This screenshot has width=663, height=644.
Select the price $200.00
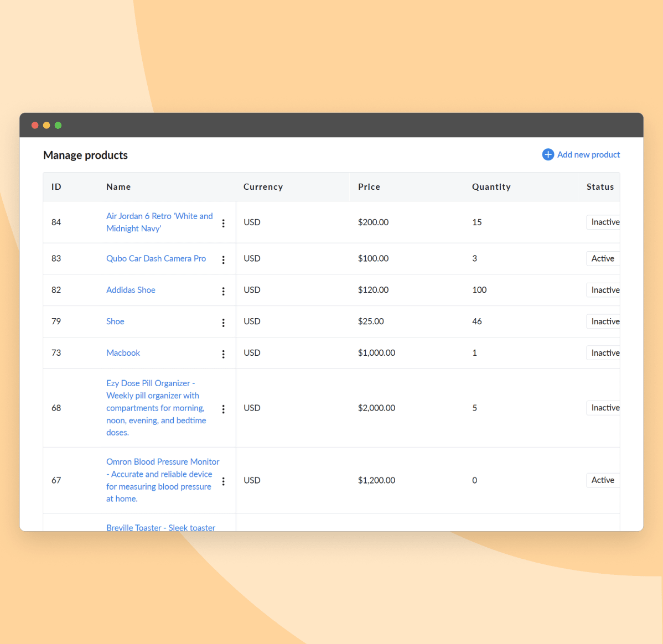click(373, 222)
